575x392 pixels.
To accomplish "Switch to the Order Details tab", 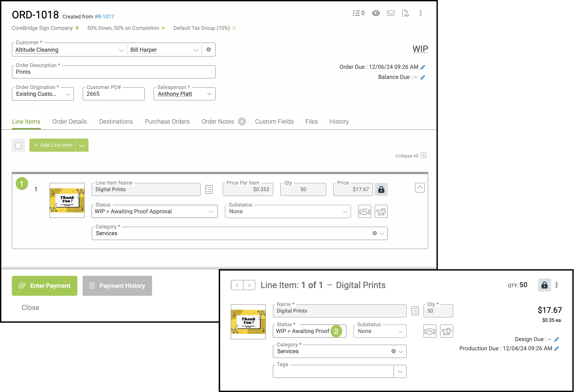I will coord(69,122).
